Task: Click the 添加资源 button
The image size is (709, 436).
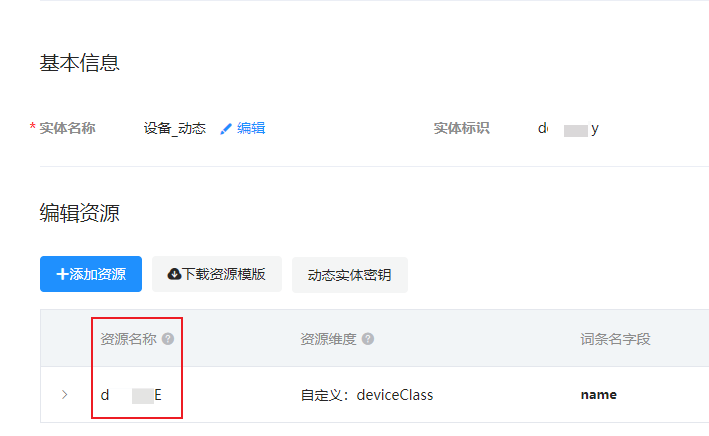Action: click(91, 274)
